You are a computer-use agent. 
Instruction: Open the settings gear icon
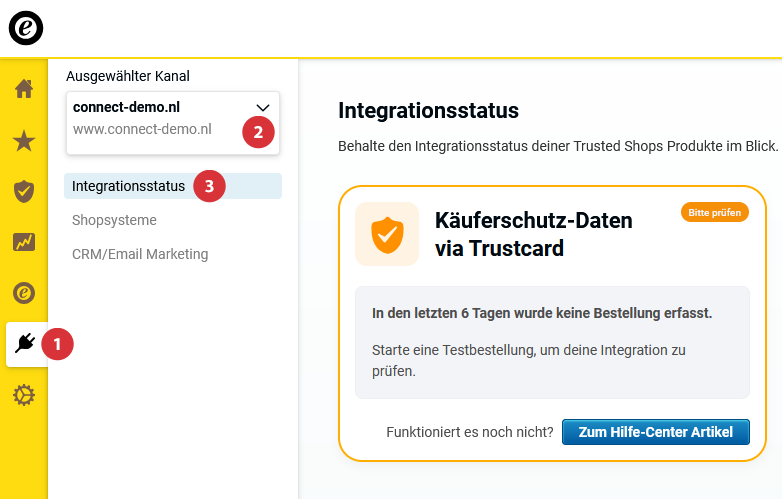pyautogui.click(x=24, y=396)
